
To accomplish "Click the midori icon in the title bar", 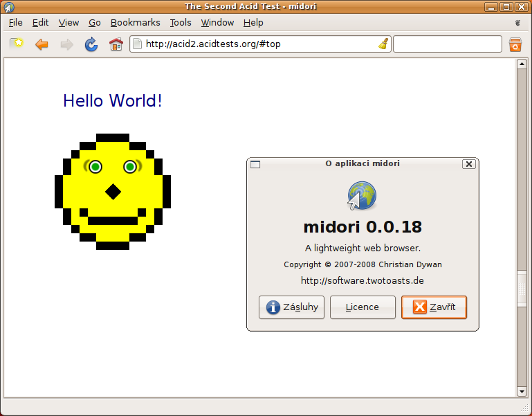I will coord(8,7).
